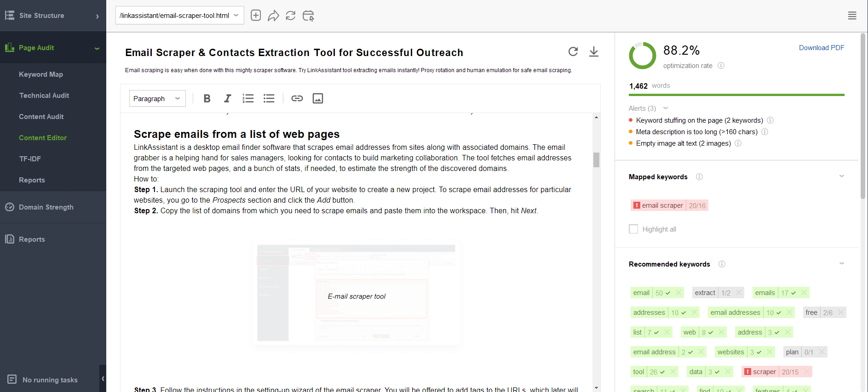Image resolution: width=868 pixels, height=392 pixels.
Task: Reload page content using circular arrow near title
Action: (x=573, y=51)
